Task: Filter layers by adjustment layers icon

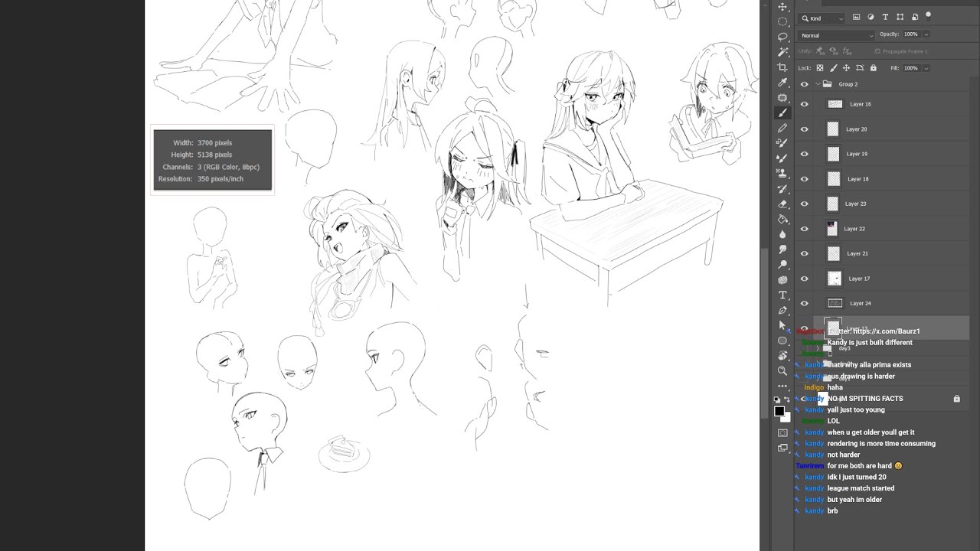Action: (x=871, y=17)
